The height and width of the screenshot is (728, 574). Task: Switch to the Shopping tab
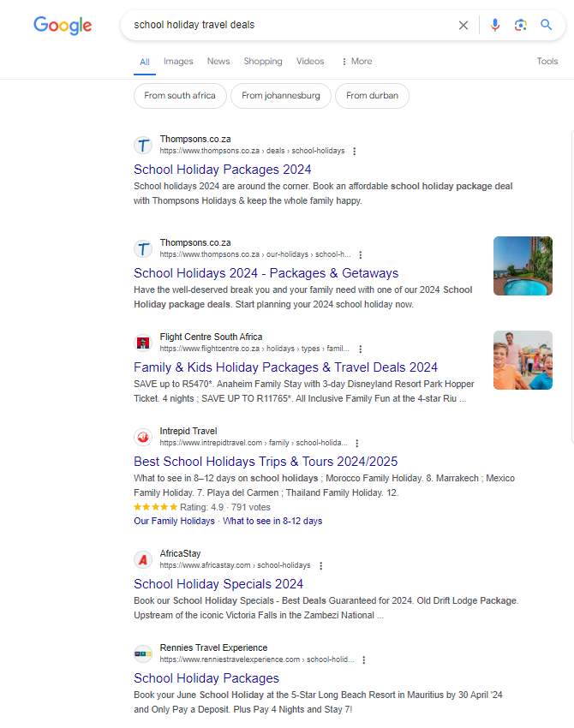tap(262, 62)
